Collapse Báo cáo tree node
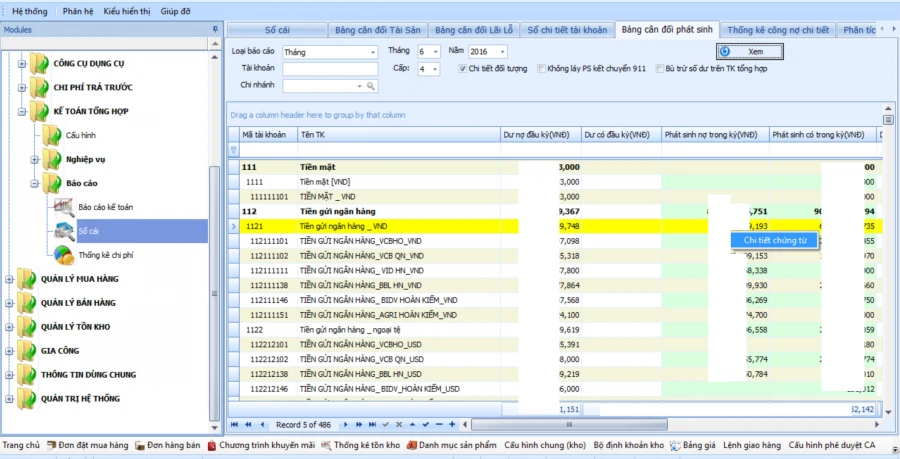The image size is (900, 459). pyautogui.click(x=34, y=184)
